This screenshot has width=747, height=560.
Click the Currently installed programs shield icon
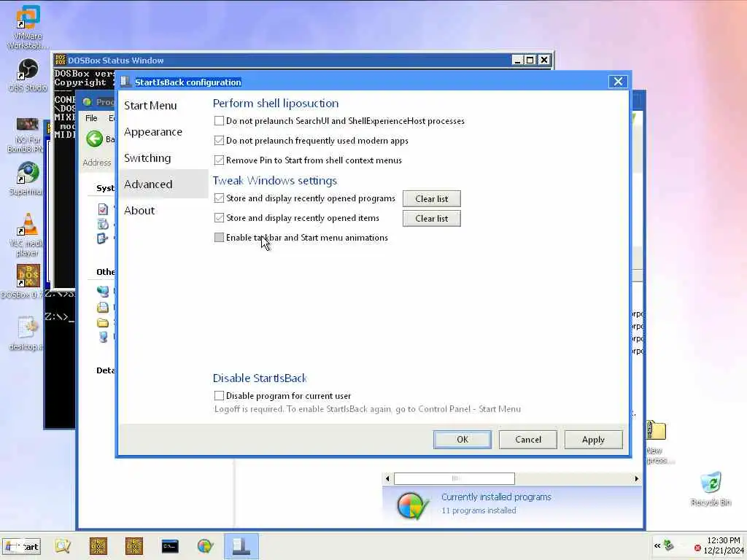(x=412, y=505)
